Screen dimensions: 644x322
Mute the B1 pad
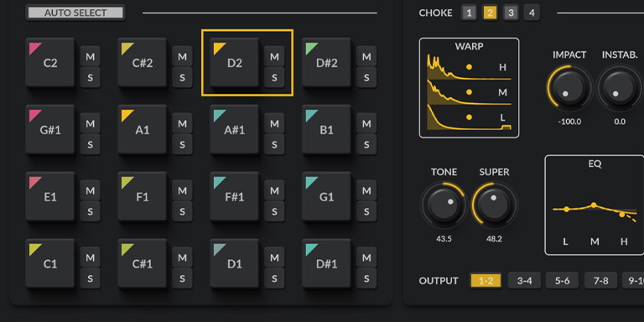366,123
